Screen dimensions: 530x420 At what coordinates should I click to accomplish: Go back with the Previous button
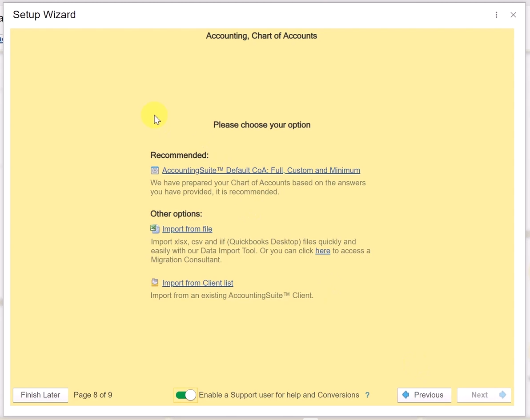(424, 395)
